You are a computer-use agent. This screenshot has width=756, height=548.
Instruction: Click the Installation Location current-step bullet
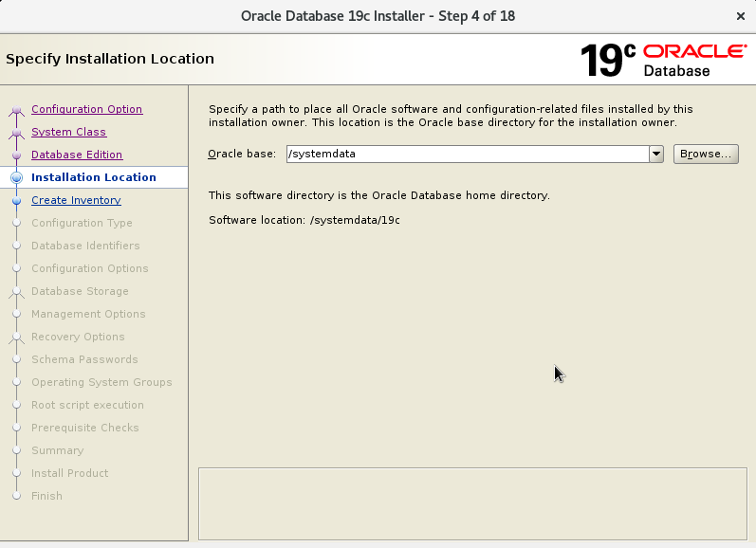16,177
